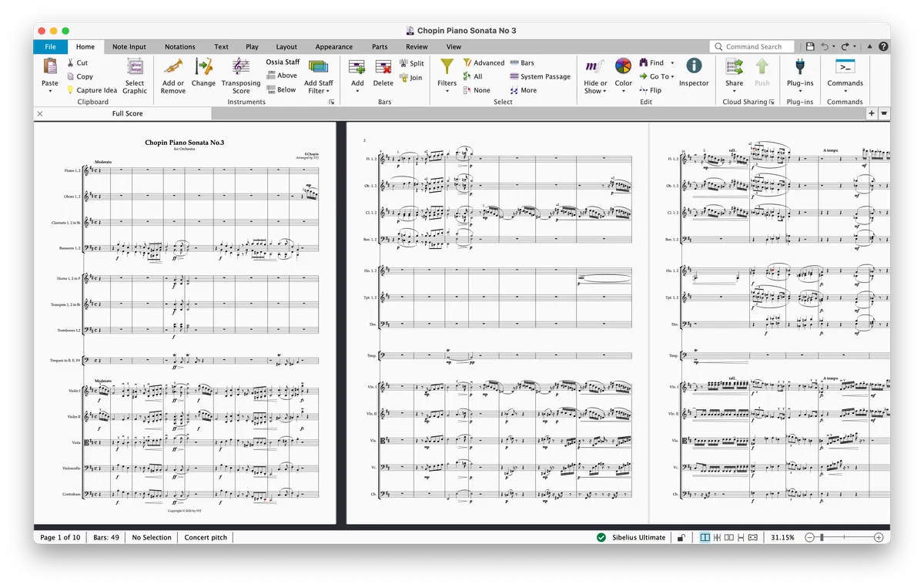Click the select All icon
This screenshot has width=924, height=588.
[467, 76]
